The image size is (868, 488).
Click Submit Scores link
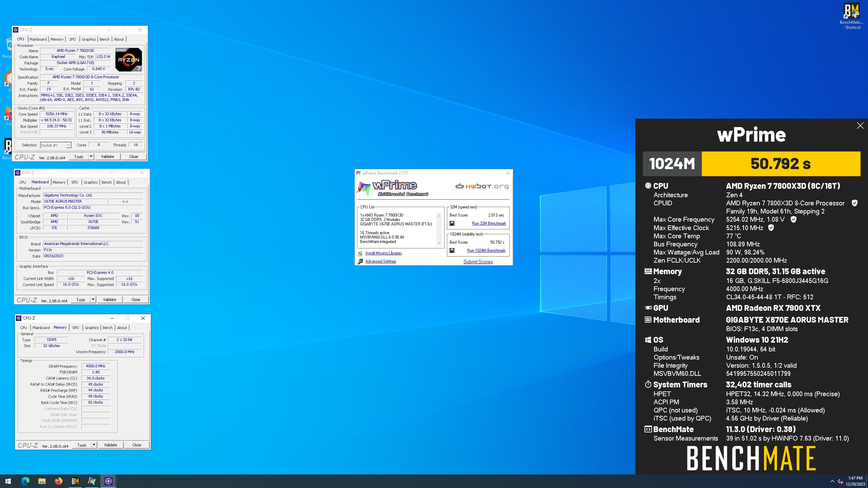click(478, 262)
